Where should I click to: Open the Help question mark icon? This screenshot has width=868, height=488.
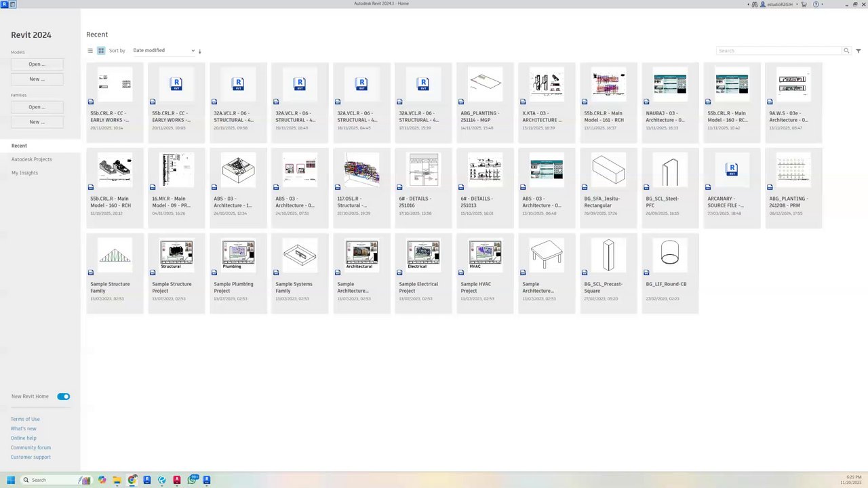tap(814, 4)
